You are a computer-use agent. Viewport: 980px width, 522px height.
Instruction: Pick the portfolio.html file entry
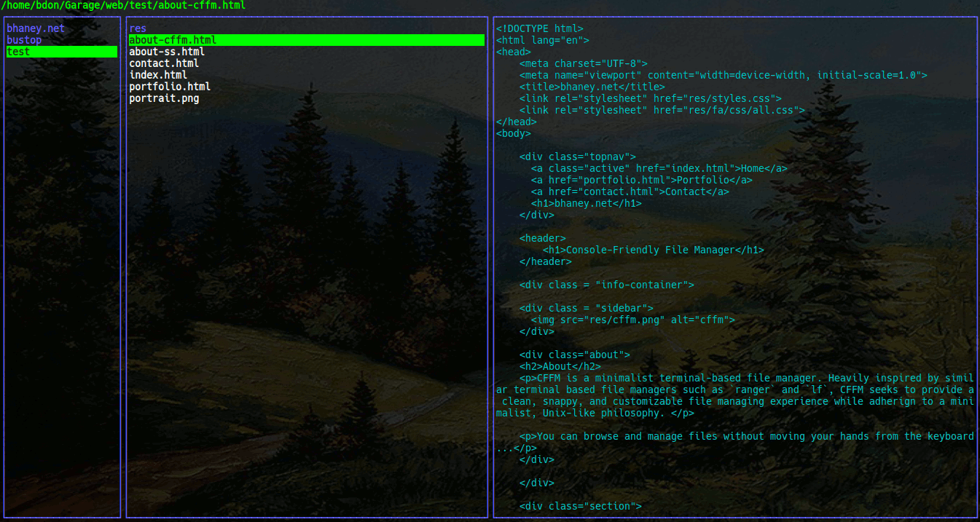pyautogui.click(x=170, y=87)
